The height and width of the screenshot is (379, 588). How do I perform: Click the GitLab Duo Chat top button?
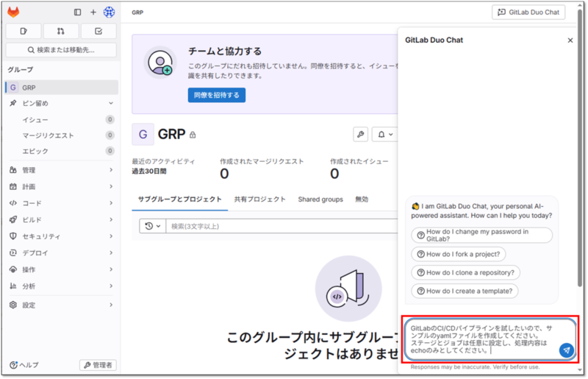click(528, 13)
